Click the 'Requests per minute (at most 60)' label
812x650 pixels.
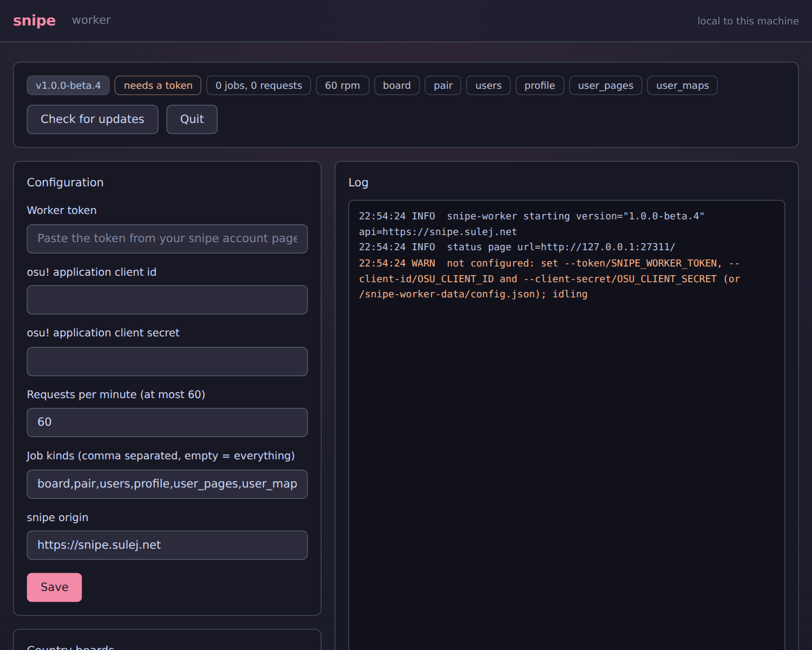116,394
